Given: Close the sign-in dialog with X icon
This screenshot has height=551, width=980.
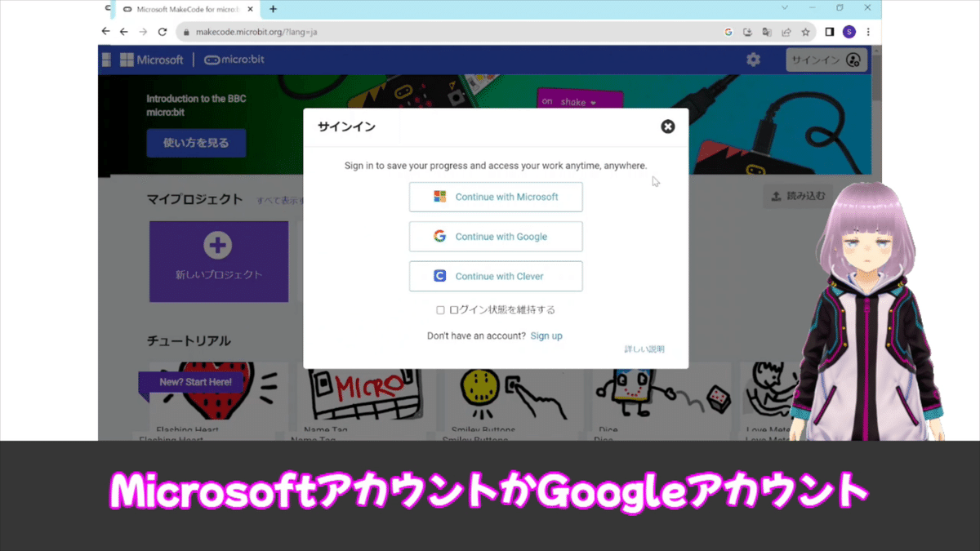Looking at the screenshot, I should tap(668, 127).
